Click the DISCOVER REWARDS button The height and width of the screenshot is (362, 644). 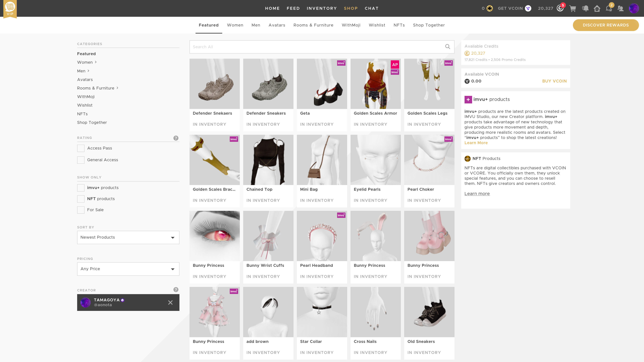[x=605, y=25]
